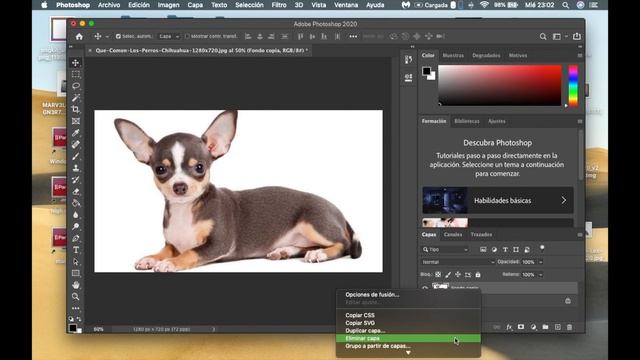Create a new group folder icon
The image size is (640, 360).
click(545, 327)
